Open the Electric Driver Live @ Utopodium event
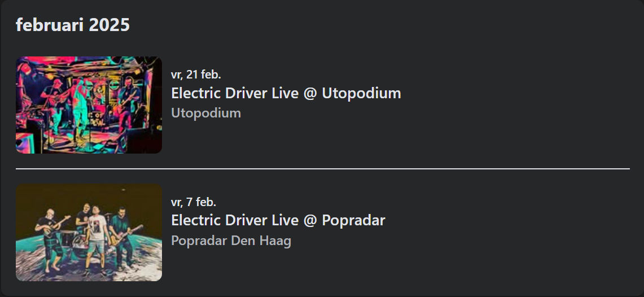Screen dimensions: 644x297 pos(286,93)
